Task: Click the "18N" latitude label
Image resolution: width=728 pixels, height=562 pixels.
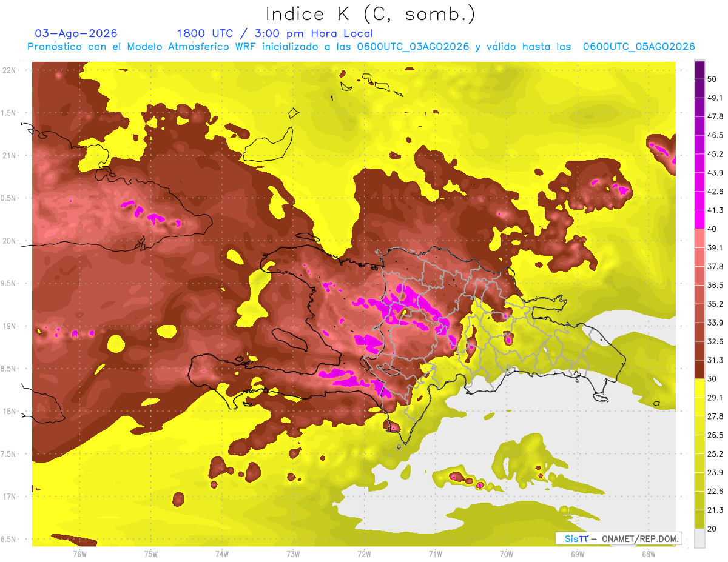Action: 10,412
